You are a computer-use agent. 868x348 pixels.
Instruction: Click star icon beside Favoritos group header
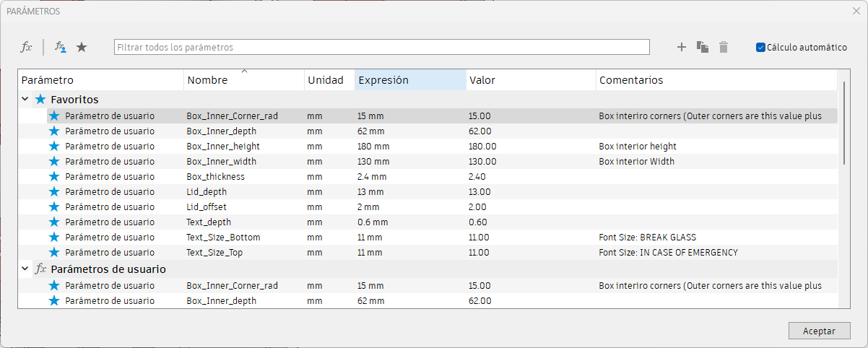40,100
